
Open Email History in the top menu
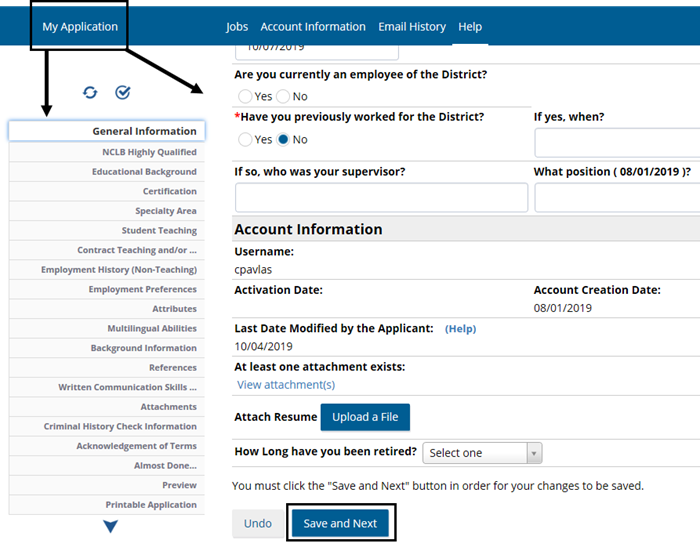412,27
